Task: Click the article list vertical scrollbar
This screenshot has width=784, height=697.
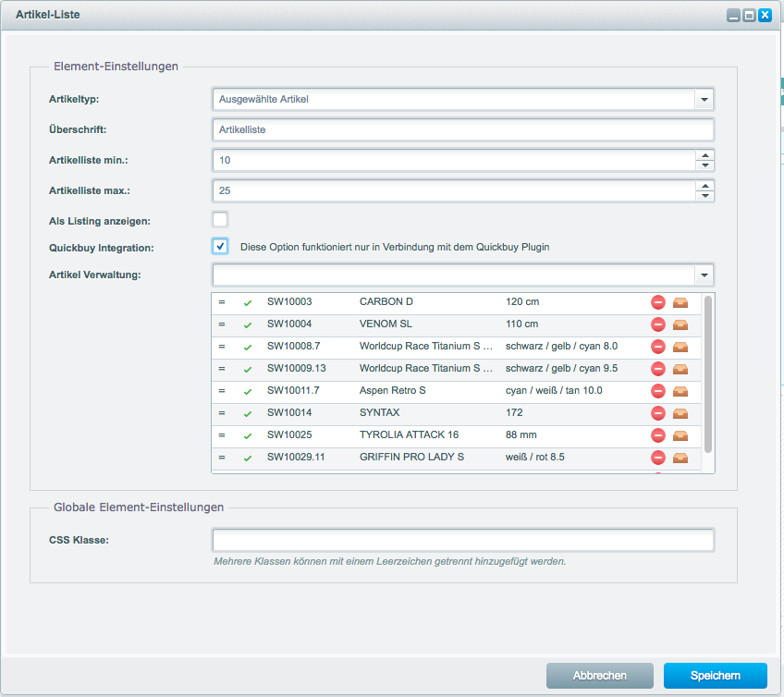Action: pyautogui.click(x=708, y=373)
